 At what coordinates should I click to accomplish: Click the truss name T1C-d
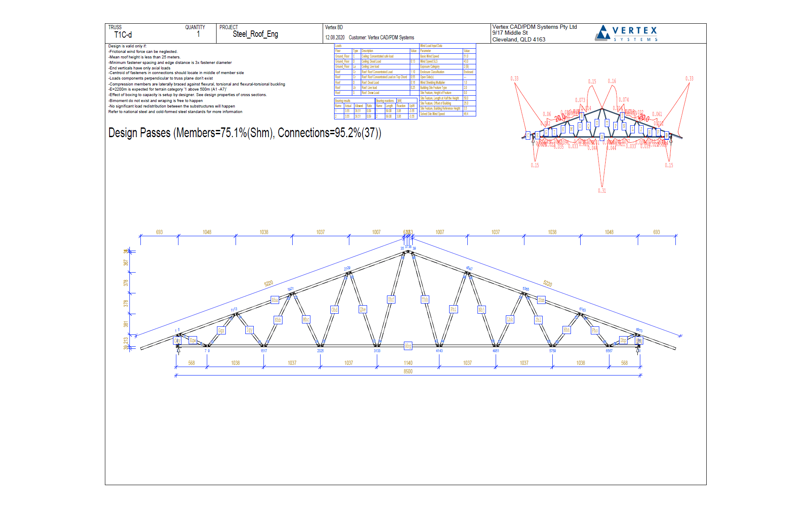(123, 35)
